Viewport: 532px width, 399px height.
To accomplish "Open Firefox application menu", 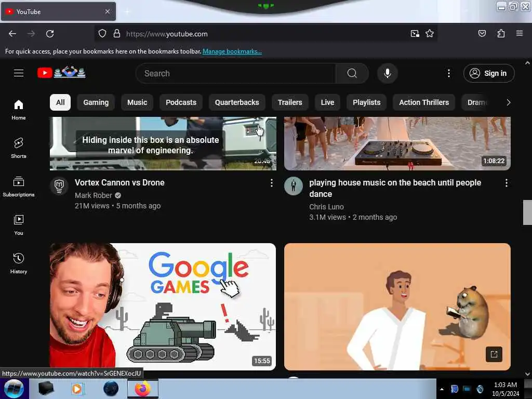I will (520, 34).
